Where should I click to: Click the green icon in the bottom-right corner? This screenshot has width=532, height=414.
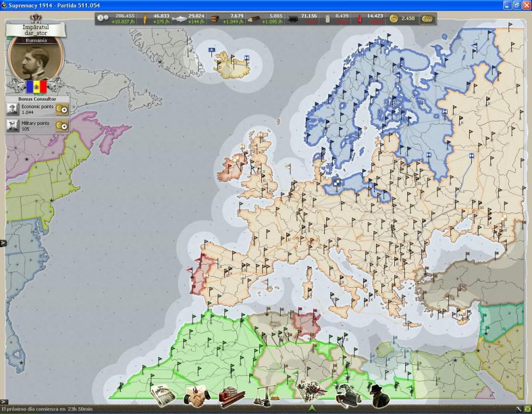coord(528,409)
